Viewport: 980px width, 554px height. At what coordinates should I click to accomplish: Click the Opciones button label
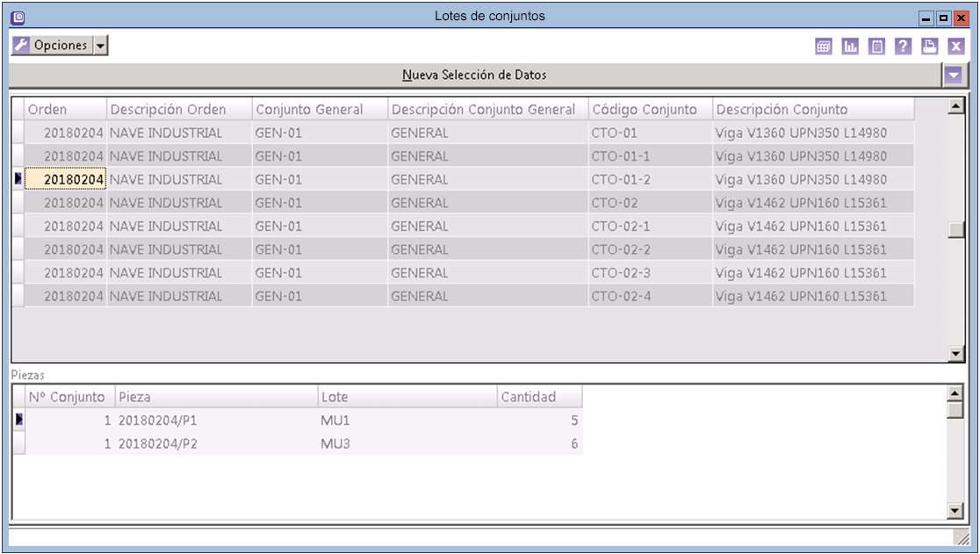(x=61, y=46)
